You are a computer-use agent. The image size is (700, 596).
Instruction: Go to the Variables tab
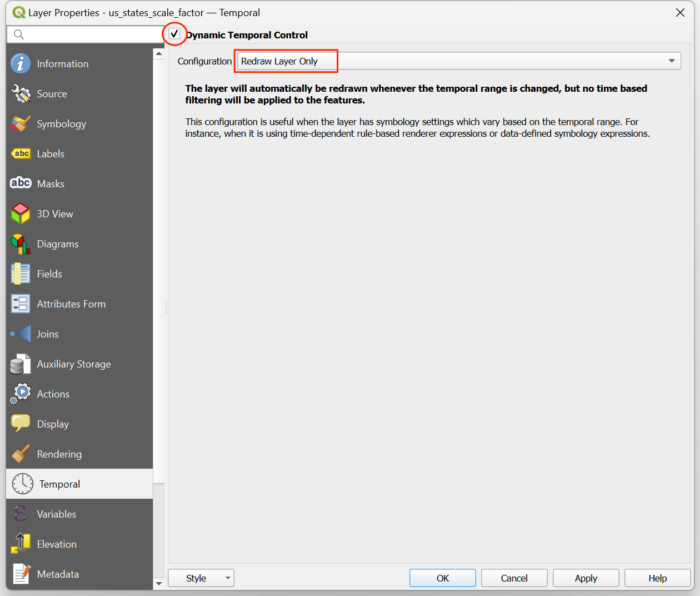point(56,514)
